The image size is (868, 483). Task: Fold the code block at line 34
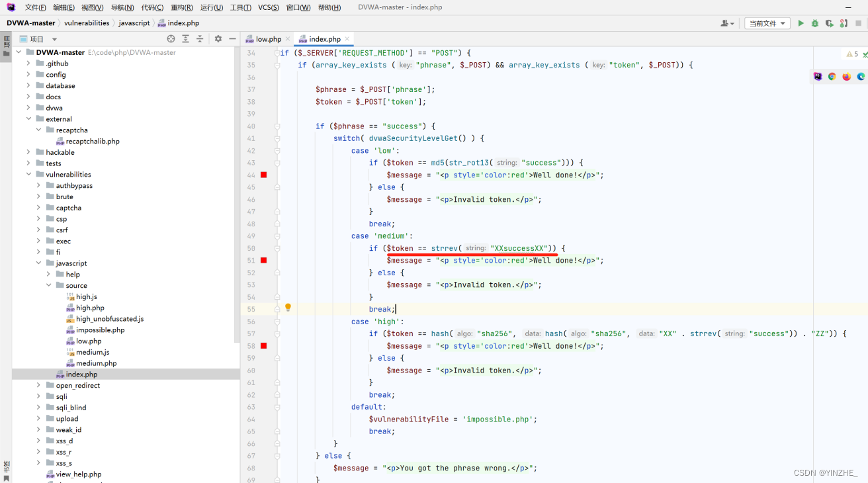click(277, 53)
